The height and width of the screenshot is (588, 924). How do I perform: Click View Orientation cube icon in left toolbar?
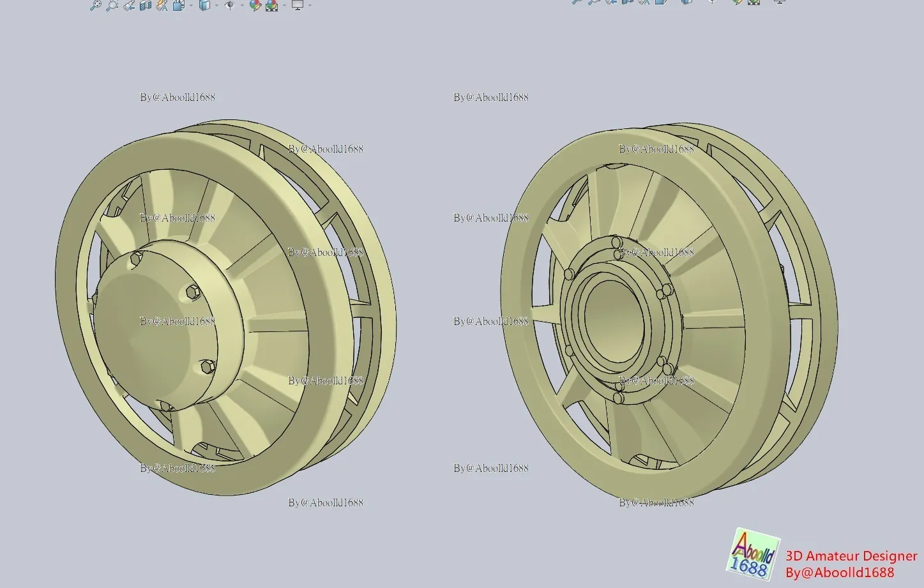pos(179,5)
